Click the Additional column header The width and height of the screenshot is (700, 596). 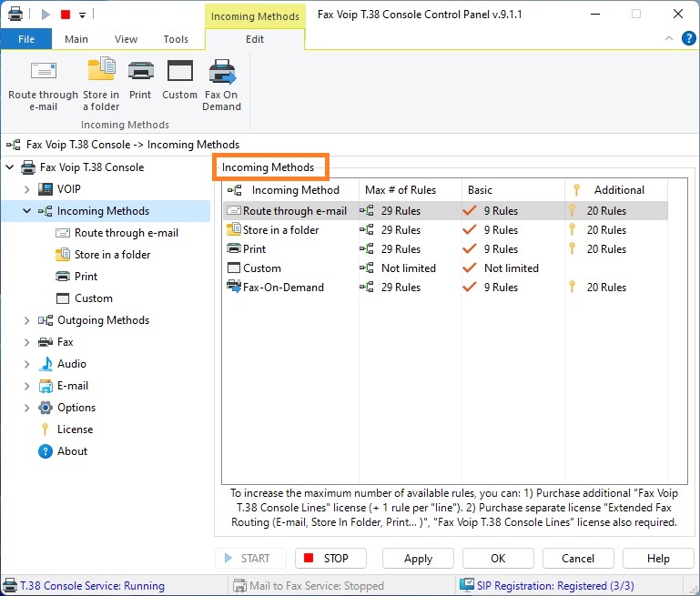[616, 190]
